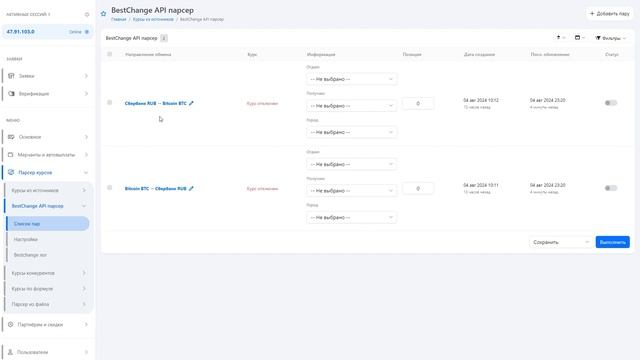Open Получаю dropdown in Сбербанк → Bitcoin row

coord(351,106)
